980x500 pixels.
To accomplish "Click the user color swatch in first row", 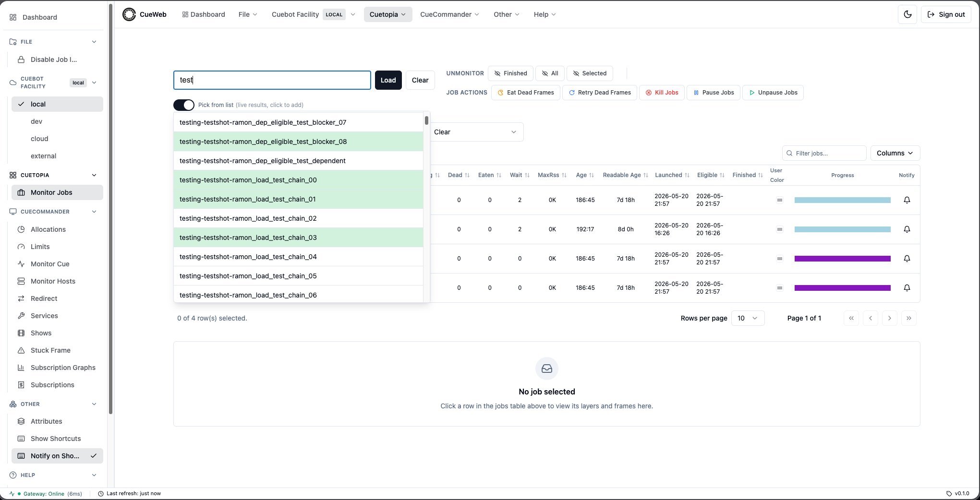I will [780, 200].
